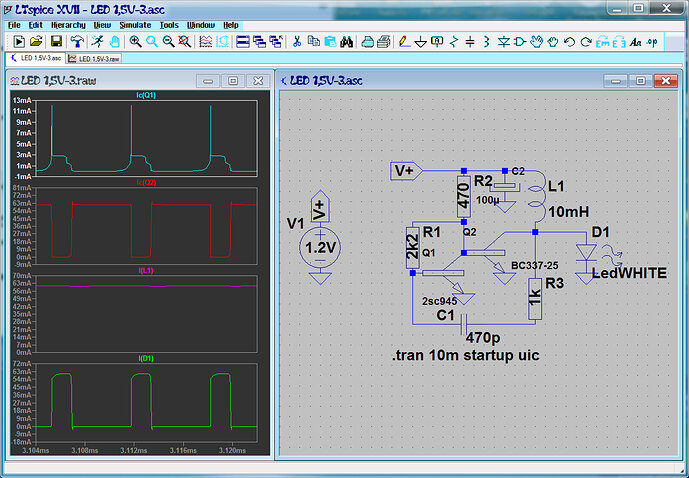Click the 470p capacitor value
The height and width of the screenshot is (478, 689).
482,337
